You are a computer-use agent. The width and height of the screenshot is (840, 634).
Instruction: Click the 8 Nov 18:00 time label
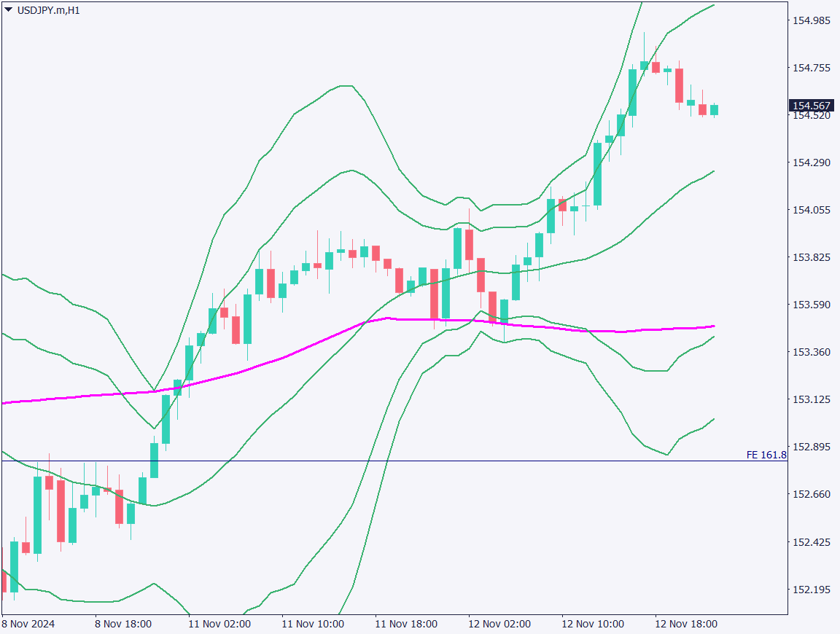coord(123,624)
